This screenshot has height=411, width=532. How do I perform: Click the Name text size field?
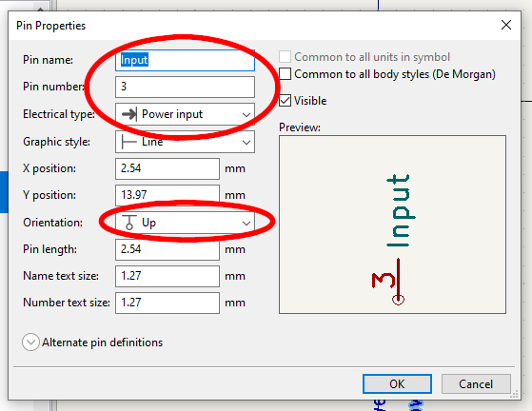click(x=167, y=276)
